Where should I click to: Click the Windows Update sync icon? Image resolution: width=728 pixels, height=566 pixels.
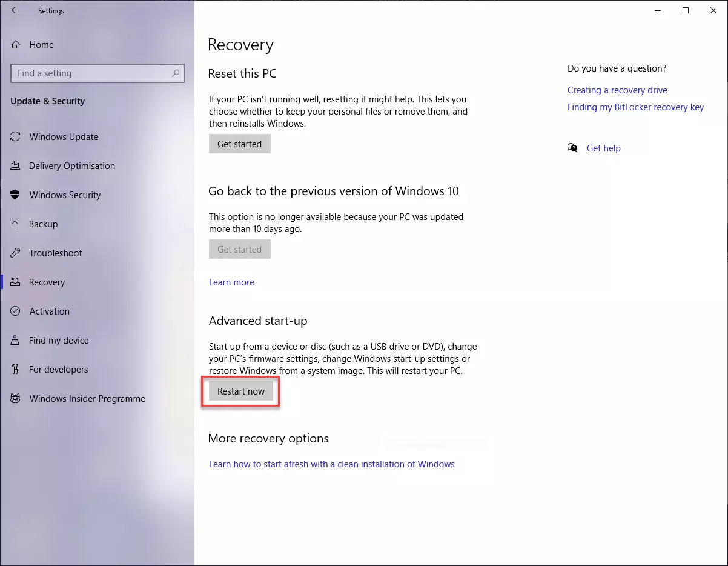click(x=16, y=137)
